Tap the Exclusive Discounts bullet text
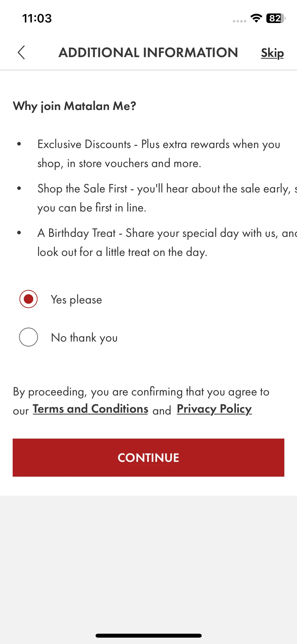297x644 pixels. point(159,154)
